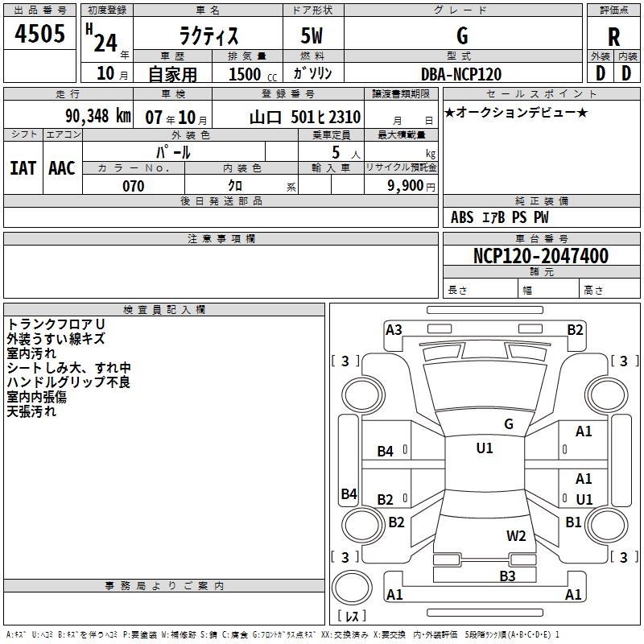The width and height of the screenshot is (644, 644).
Task: Select the 譲渡書類期限 date field
Action: pyautogui.click(x=401, y=114)
